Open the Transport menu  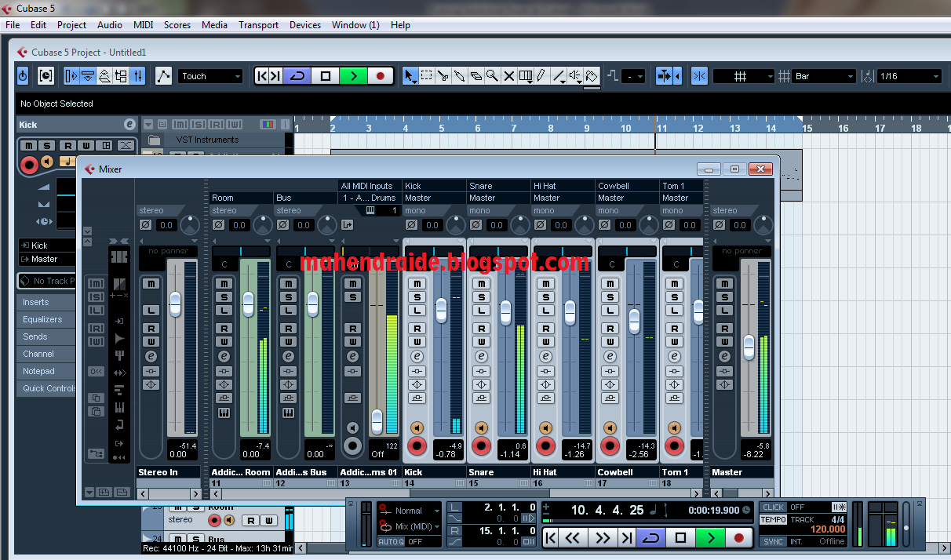click(x=259, y=25)
